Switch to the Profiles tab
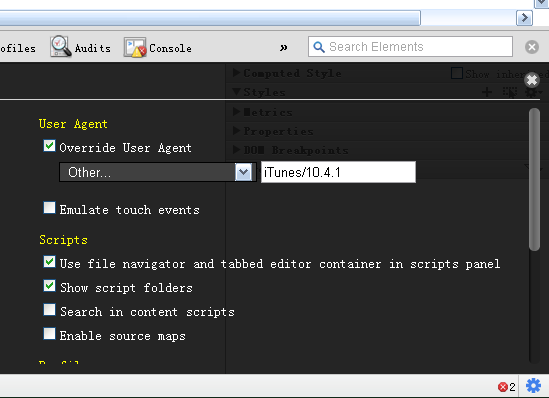Screen dimensions: 549x398 point(18,48)
